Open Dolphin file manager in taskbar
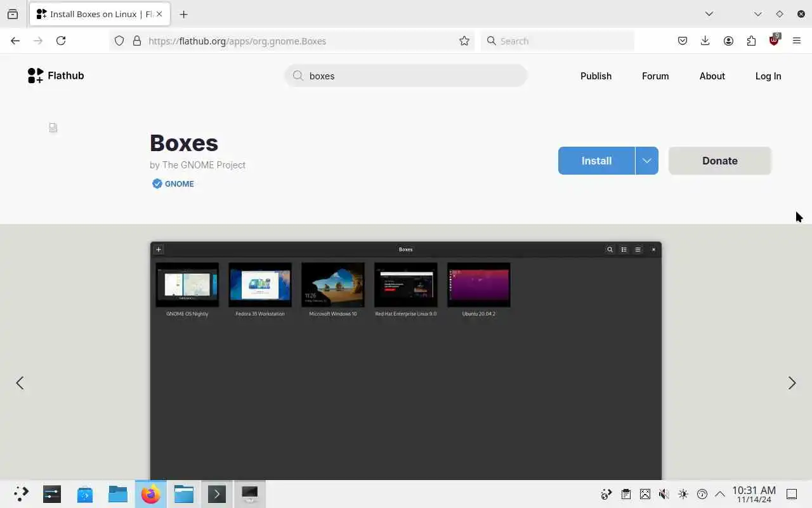Image resolution: width=812 pixels, height=508 pixels. [118, 494]
